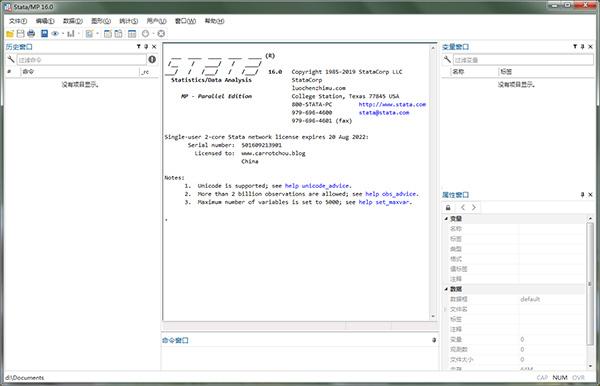
Task: Open the Viewer eye icon
Action: pos(55,34)
